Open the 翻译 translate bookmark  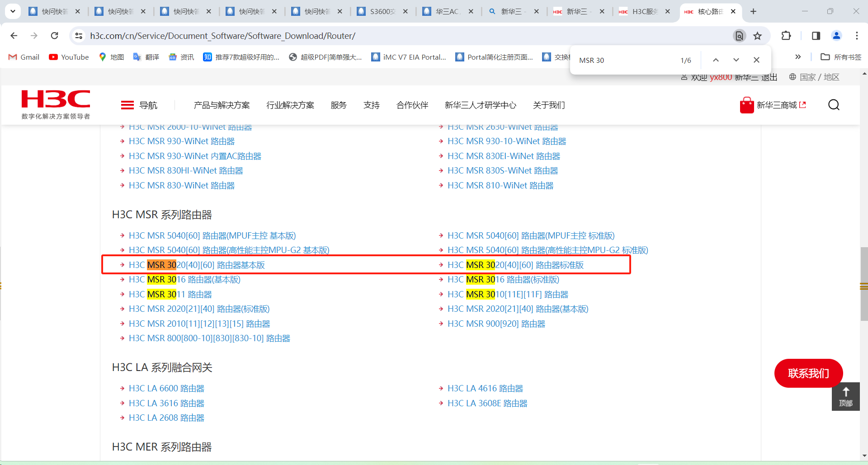point(146,57)
